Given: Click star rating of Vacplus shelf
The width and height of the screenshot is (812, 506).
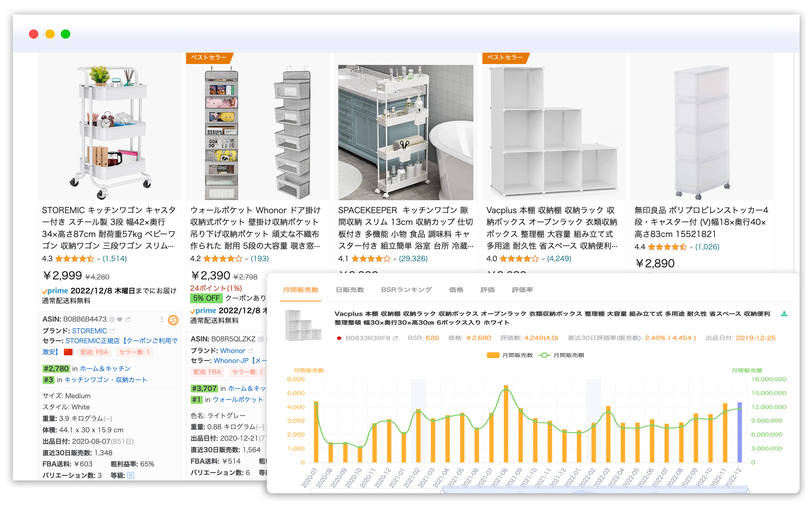Looking at the screenshot, I should tap(519, 258).
